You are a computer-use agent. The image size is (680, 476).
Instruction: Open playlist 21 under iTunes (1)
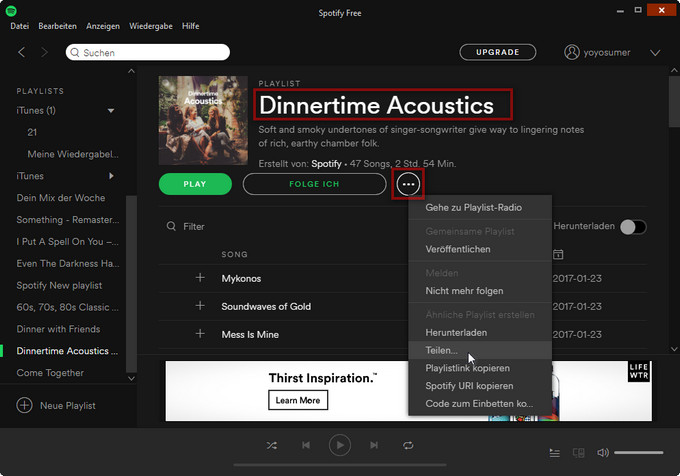[x=32, y=132]
